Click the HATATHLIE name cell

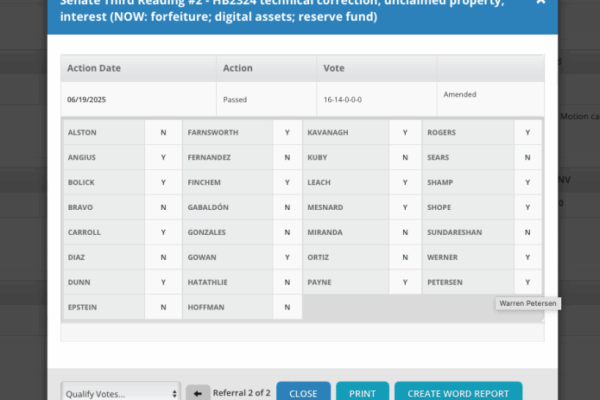(228, 282)
